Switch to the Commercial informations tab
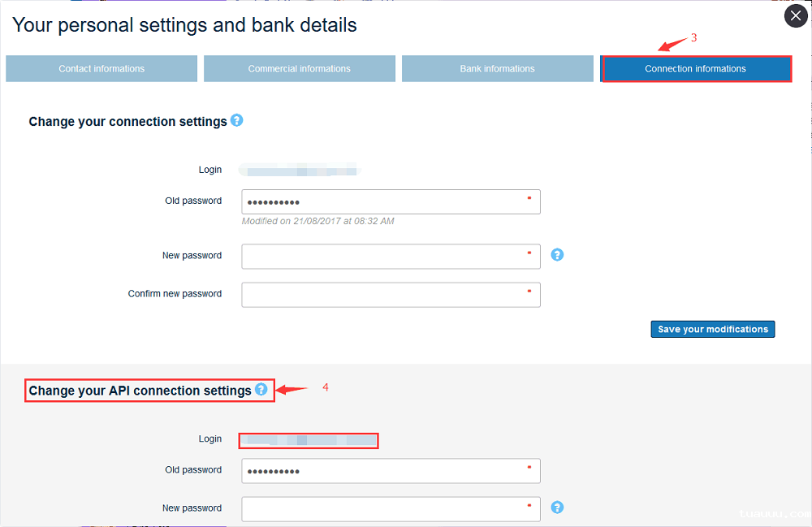 tap(300, 69)
